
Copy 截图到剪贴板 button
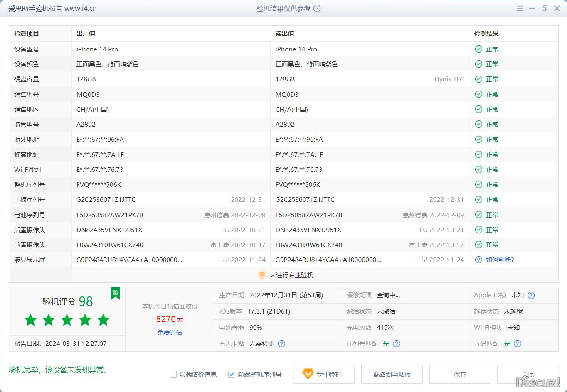pyautogui.click(x=392, y=374)
